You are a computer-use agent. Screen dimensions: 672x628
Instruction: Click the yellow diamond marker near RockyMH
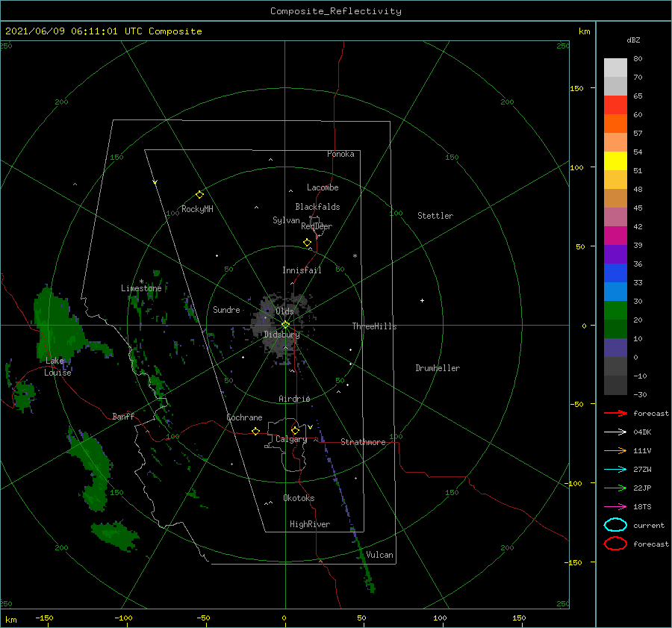199,195
